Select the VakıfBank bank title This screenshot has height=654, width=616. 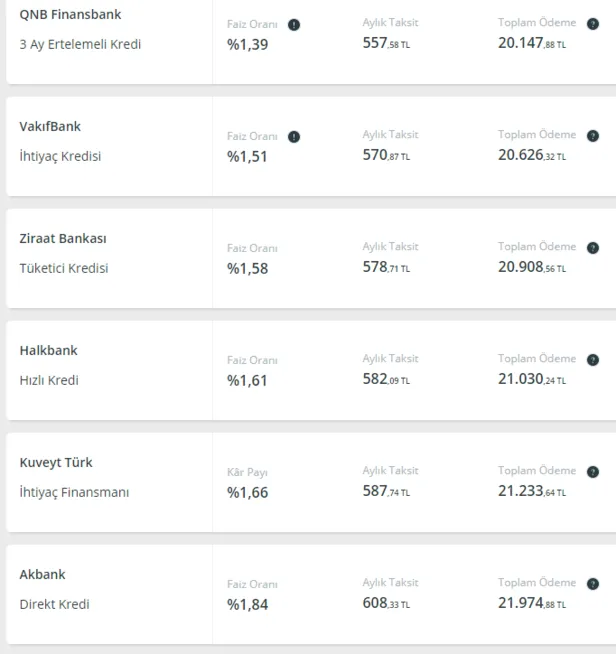[x=50, y=126]
